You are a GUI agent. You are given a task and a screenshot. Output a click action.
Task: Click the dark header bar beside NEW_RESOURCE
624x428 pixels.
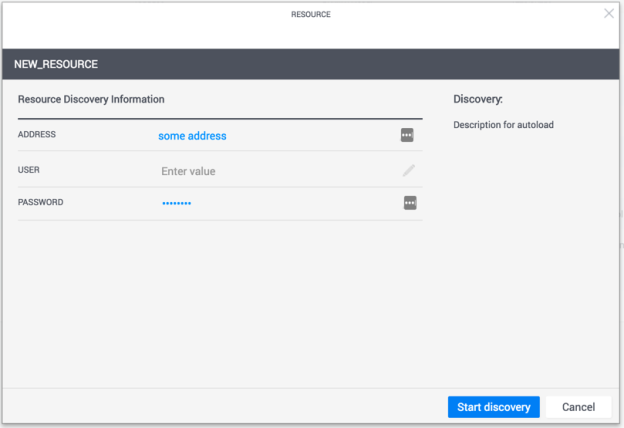coord(350,64)
